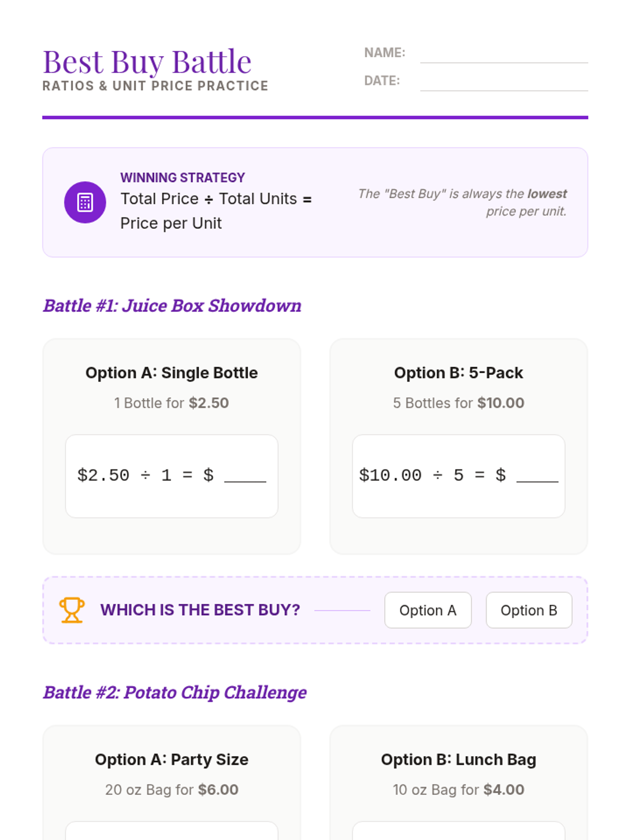The image size is (630, 840).
Task: Click the Option B: 5-Pack card title
Action: (458, 373)
